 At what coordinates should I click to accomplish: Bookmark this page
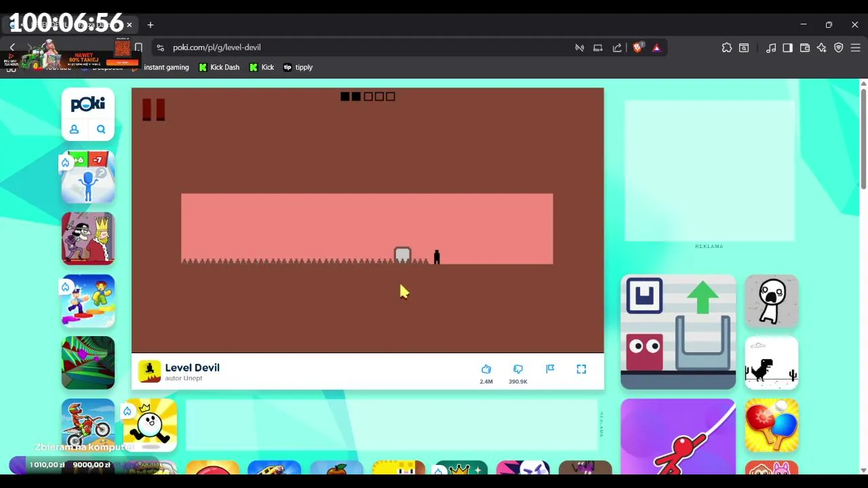click(138, 47)
